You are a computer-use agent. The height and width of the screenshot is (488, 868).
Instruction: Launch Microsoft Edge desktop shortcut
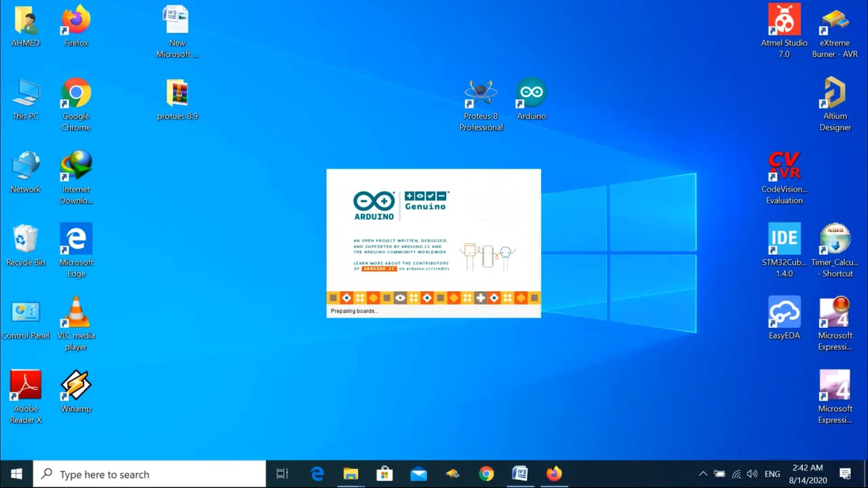click(x=76, y=252)
